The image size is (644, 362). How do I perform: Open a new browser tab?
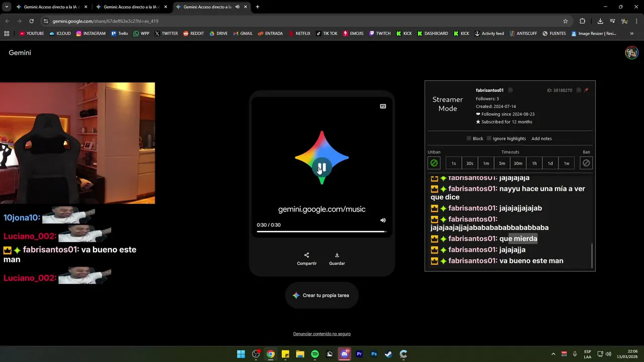[x=258, y=7]
